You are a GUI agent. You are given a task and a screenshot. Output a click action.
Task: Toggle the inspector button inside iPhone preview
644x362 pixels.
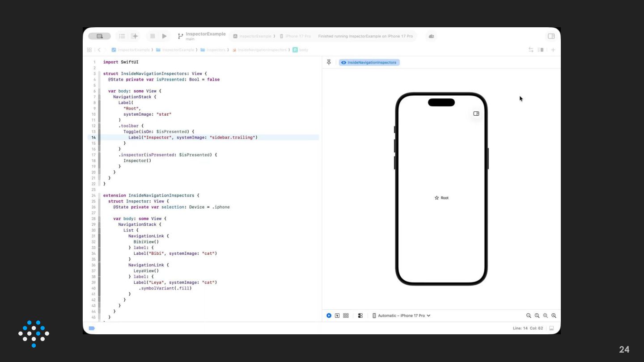(x=476, y=114)
